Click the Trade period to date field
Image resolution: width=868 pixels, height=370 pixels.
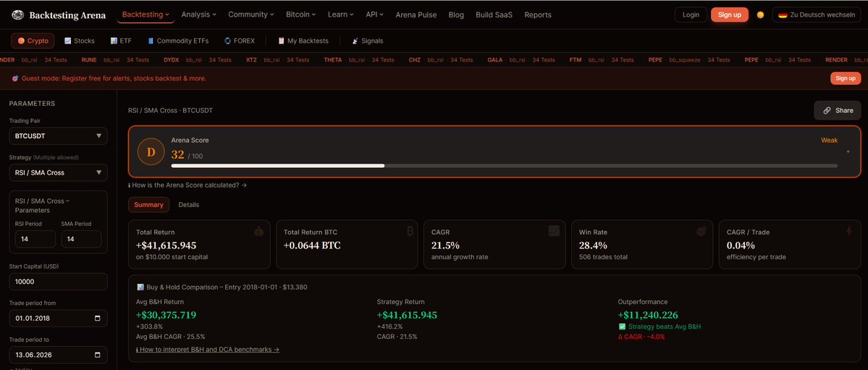(x=58, y=355)
